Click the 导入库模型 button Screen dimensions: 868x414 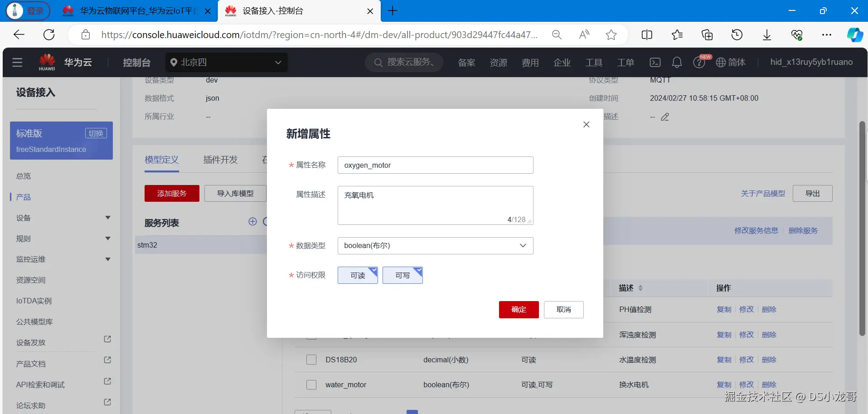(235, 194)
